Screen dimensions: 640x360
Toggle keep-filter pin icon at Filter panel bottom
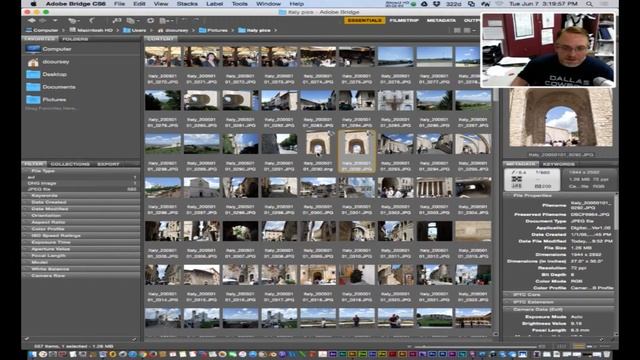[27, 339]
